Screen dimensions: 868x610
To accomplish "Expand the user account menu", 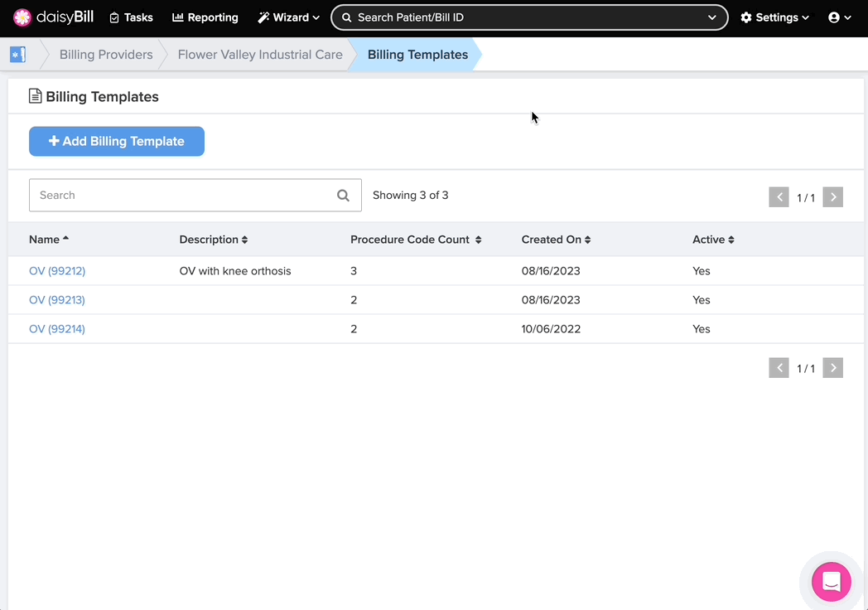I will coord(839,17).
